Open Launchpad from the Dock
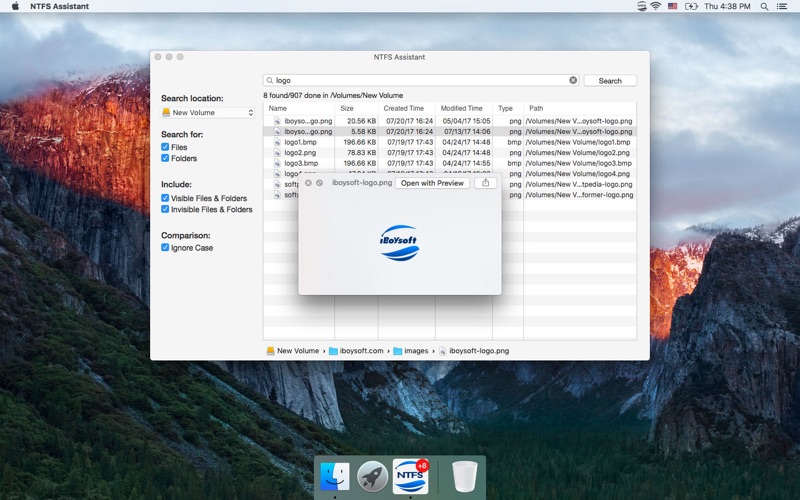 coord(373,477)
